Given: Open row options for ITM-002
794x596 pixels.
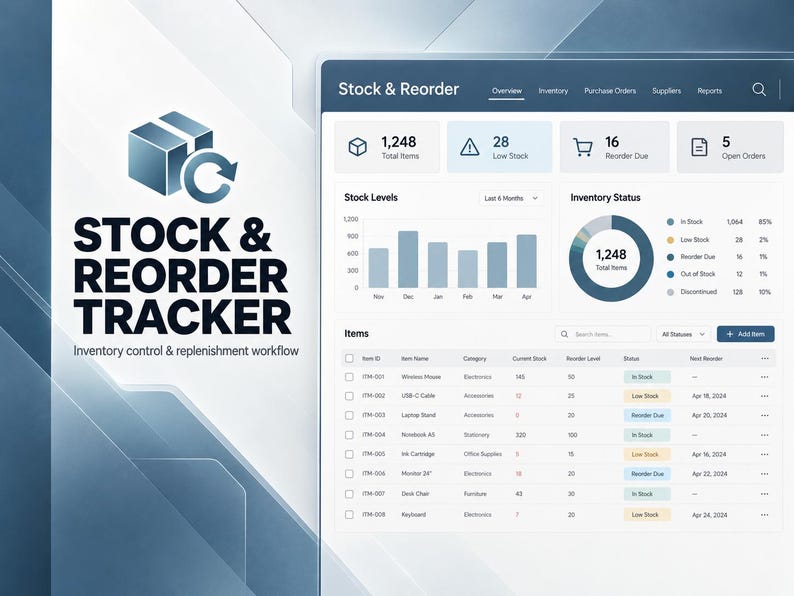Looking at the screenshot, I should point(765,396).
